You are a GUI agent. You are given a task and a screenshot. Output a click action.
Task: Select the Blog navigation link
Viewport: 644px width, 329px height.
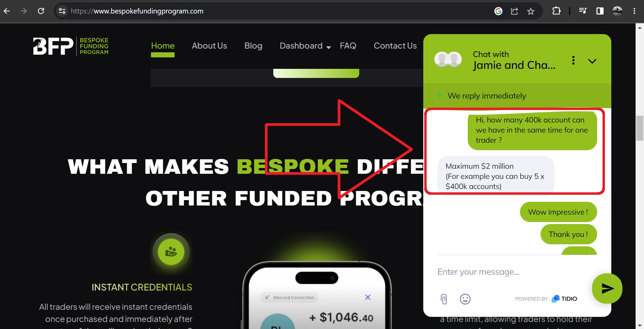[x=253, y=46]
